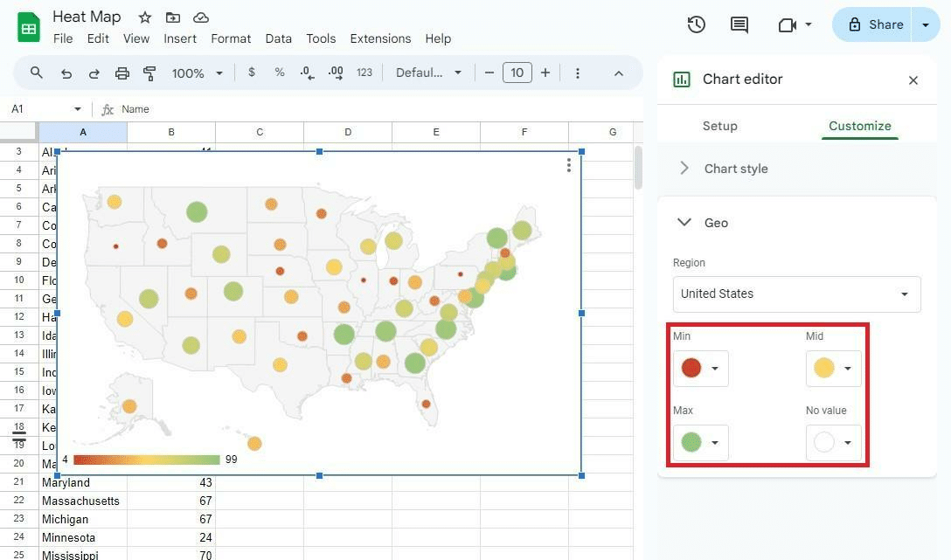Open the Edit menu

point(98,38)
